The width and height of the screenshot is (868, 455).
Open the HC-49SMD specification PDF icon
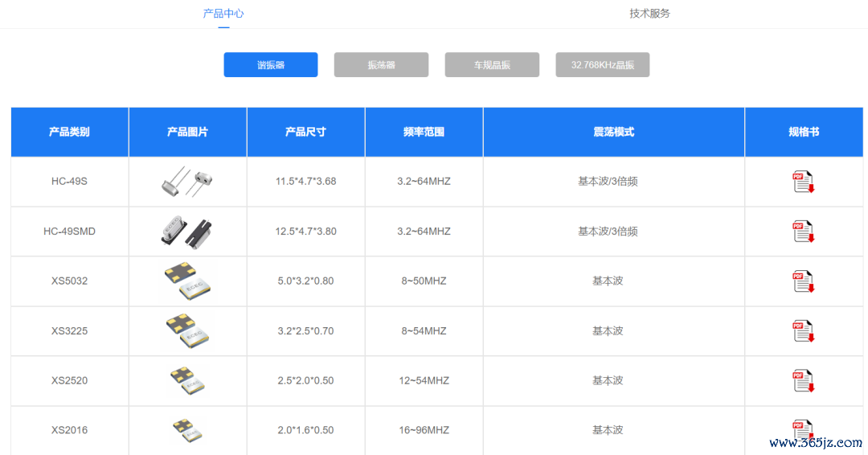point(804,232)
